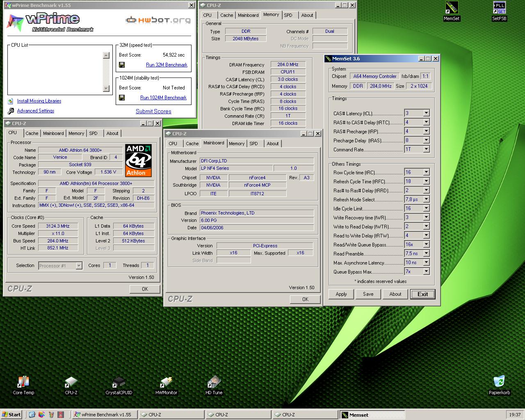
Task: Click the Submit Scores link
Action: pos(153,111)
